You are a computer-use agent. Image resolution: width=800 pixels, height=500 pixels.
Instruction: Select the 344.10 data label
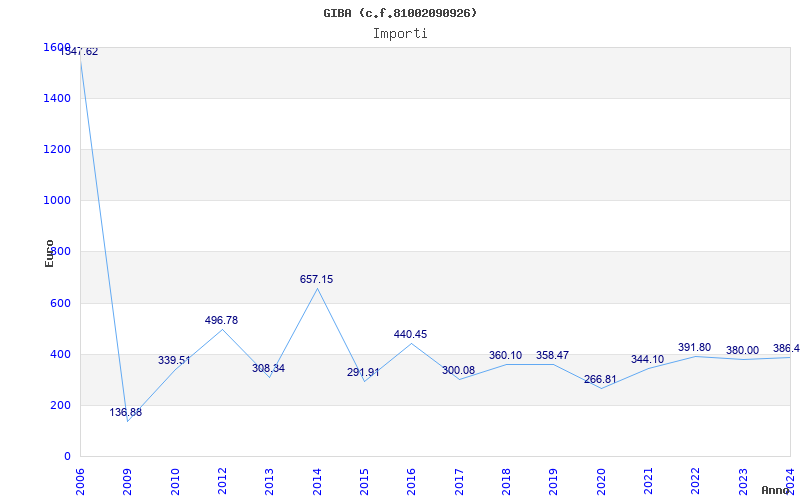point(647,359)
